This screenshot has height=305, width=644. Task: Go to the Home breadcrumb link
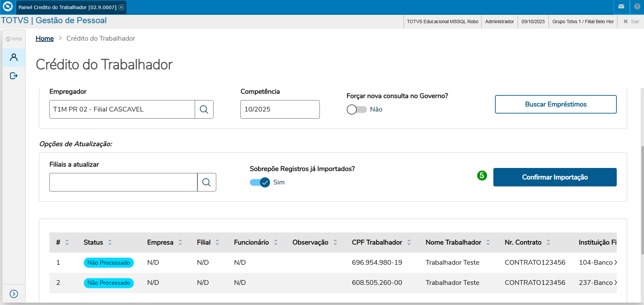(45, 39)
